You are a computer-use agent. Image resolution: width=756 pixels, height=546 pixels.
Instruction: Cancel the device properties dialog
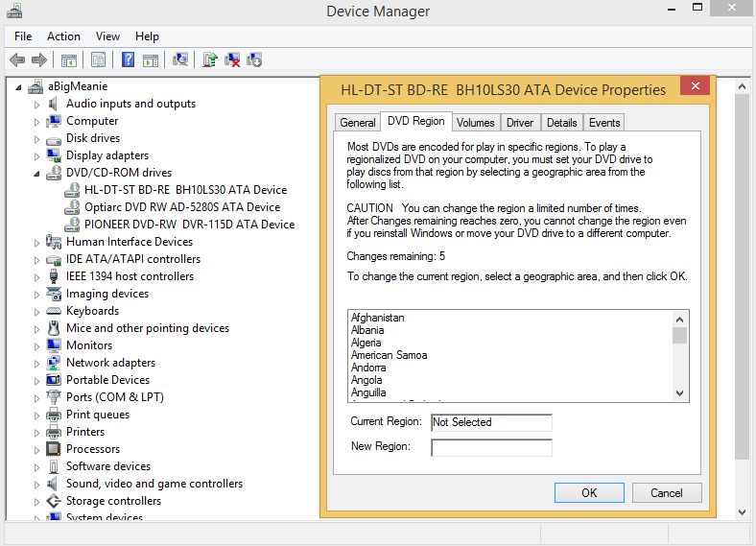coord(666,492)
